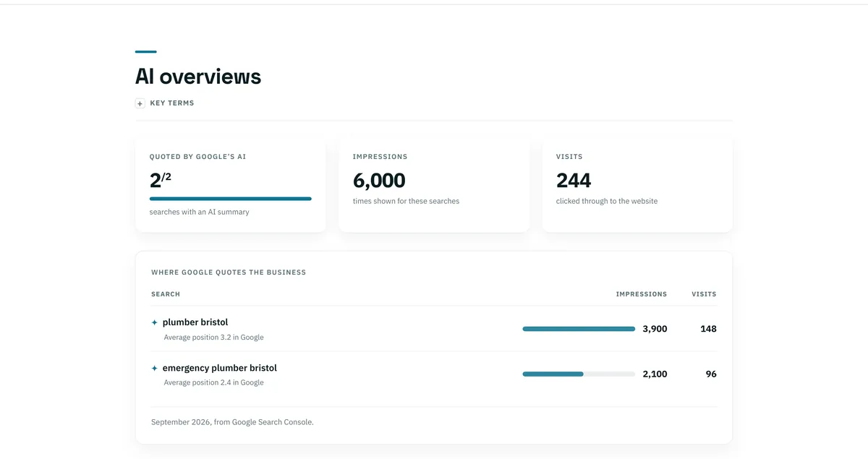
Task: Click the IMPRESSIONS label on the summary card
Action: [x=380, y=157]
